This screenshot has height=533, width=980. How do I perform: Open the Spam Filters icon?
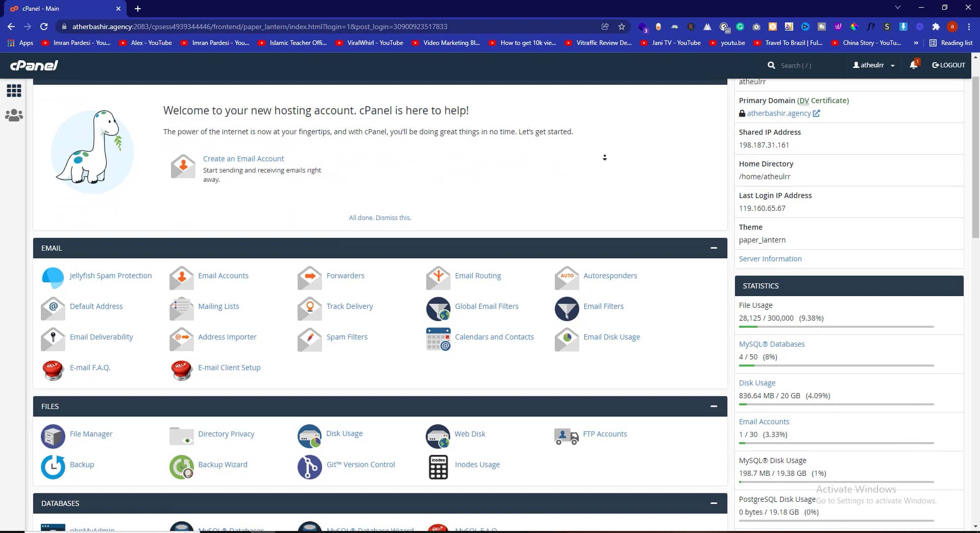[310, 339]
